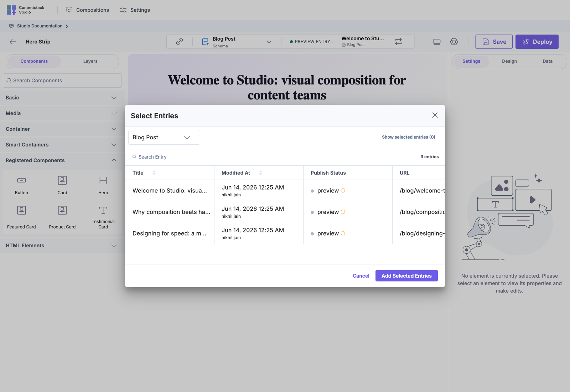
Task: Sort by Title column arrows
Action: click(154, 173)
